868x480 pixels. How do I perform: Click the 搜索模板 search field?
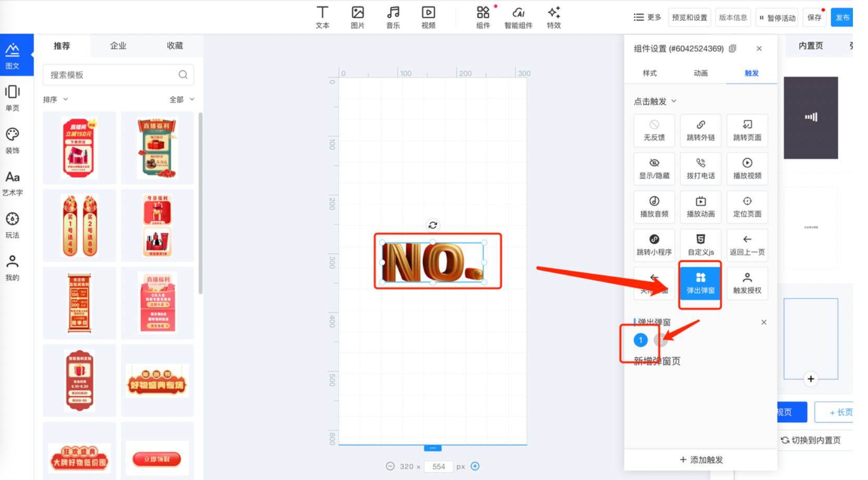point(112,75)
